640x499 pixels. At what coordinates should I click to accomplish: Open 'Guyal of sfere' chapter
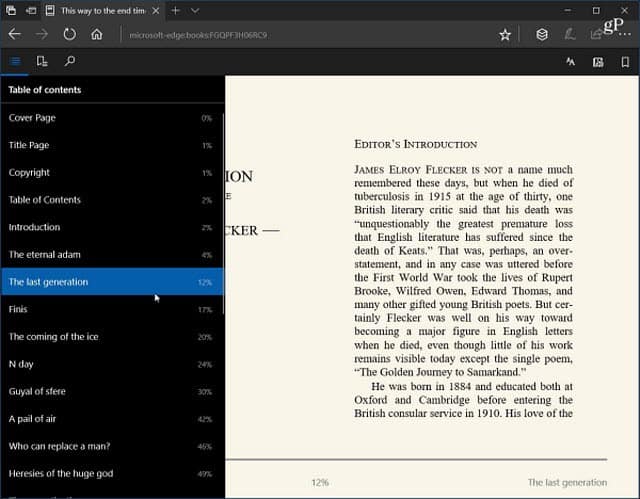(111, 391)
